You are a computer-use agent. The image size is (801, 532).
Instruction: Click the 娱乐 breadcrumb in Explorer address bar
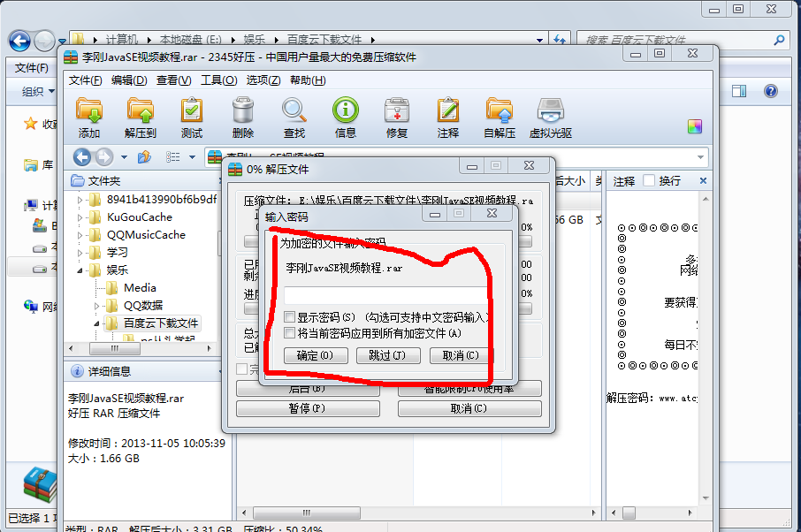(255, 39)
